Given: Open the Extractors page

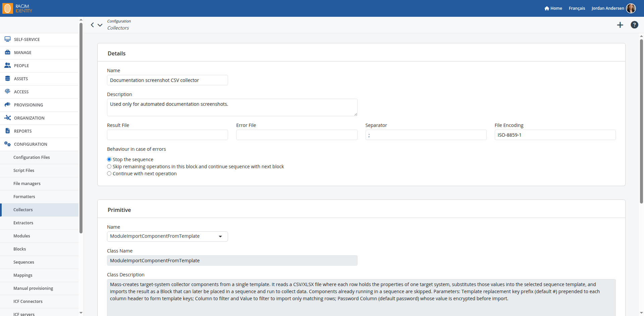Looking at the screenshot, I should click(39, 223).
